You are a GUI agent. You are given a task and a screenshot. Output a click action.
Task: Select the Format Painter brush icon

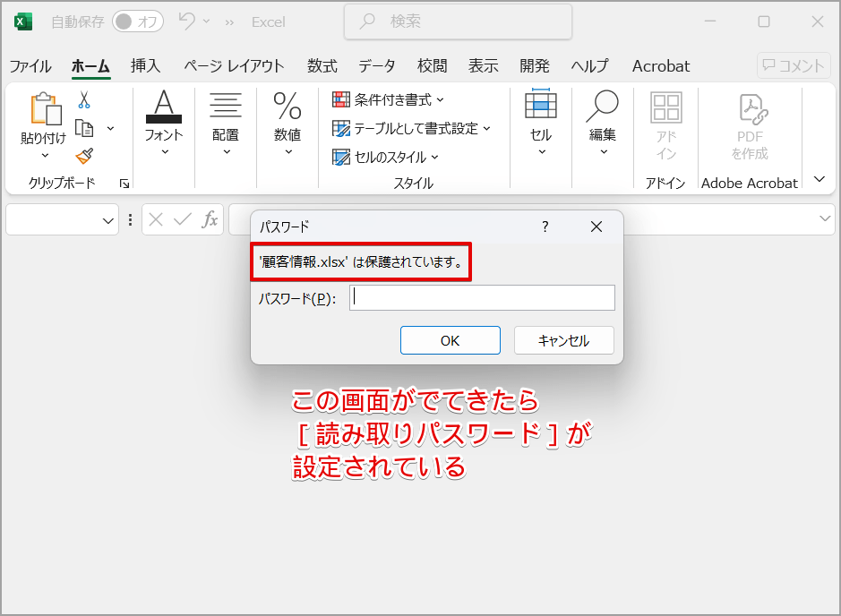tap(84, 156)
